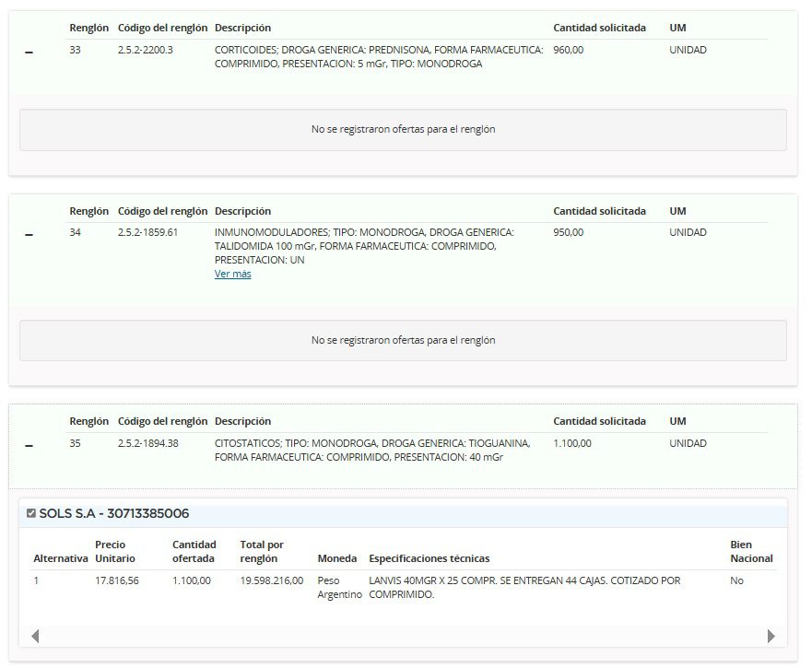The image size is (812, 668).
Task: Click the no-offers message under row 34
Action: coord(403,340)
